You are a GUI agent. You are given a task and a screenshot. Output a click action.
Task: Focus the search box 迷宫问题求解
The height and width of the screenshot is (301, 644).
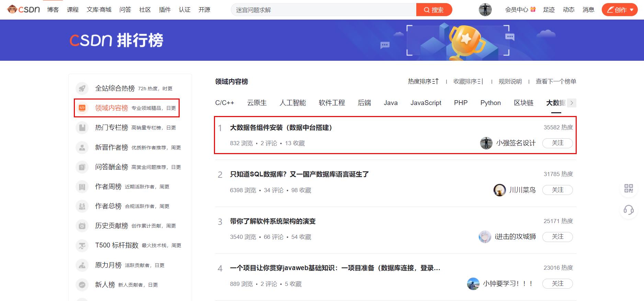coord(323,10)
